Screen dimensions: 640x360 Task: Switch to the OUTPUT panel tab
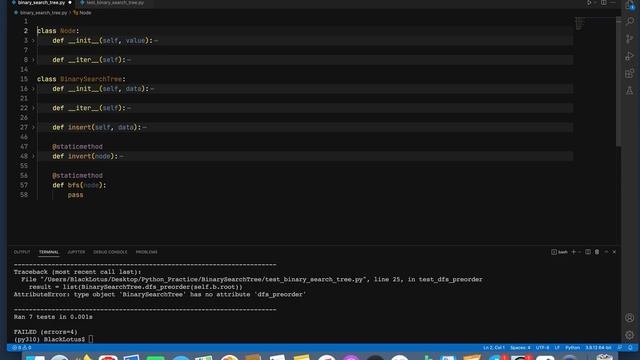pyautogui.click(x=22, y=252)
